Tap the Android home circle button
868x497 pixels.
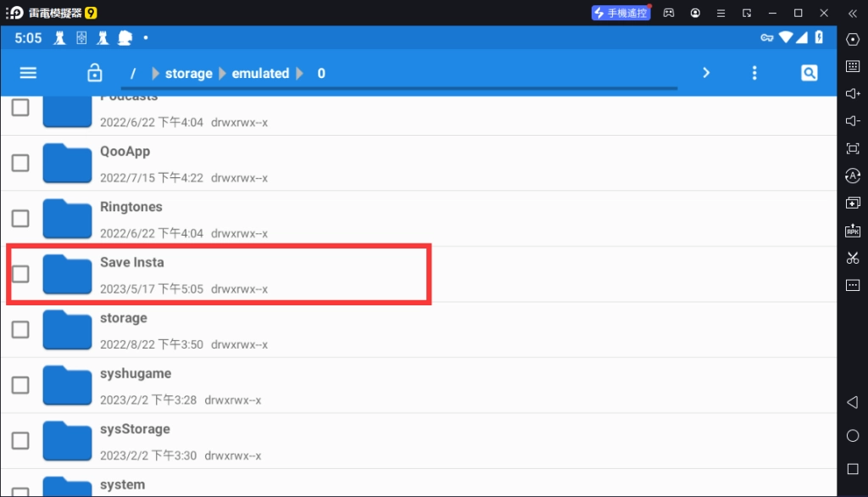click(853, 436)
